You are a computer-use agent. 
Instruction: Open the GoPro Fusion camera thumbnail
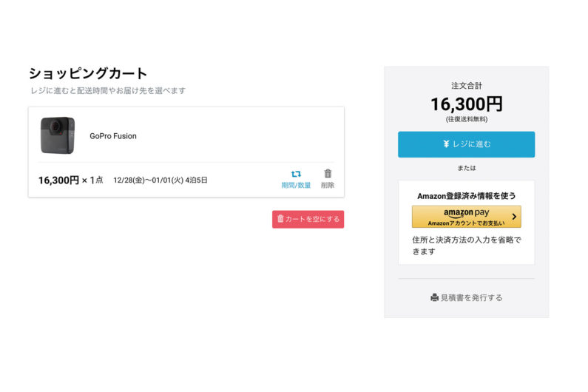[58, 135]
